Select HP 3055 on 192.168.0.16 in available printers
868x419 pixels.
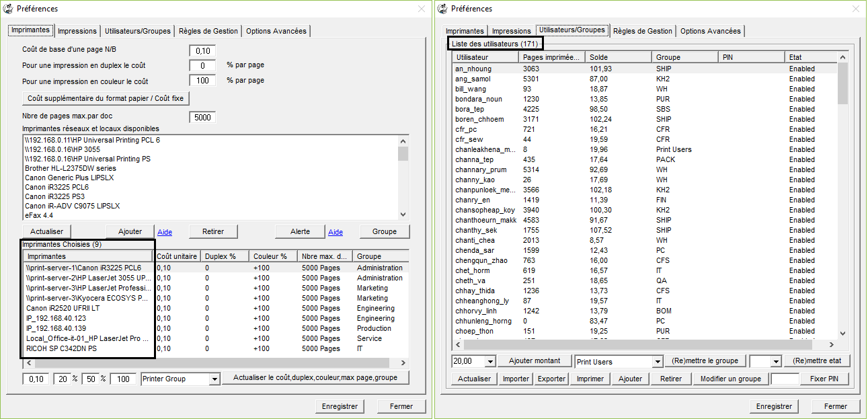pos(63,151)
